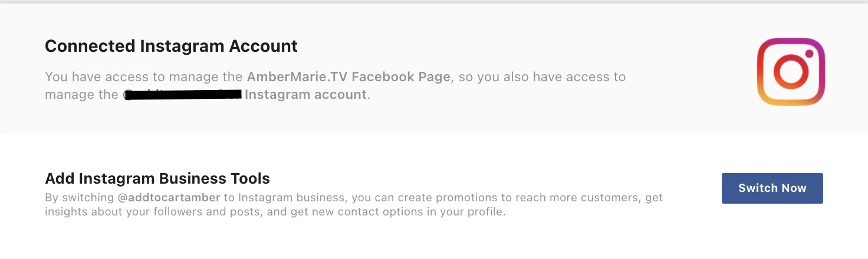The image size is (868, 259).
Task: Click the "By switching" text before the handle
Action: click(x=80, y=198)
